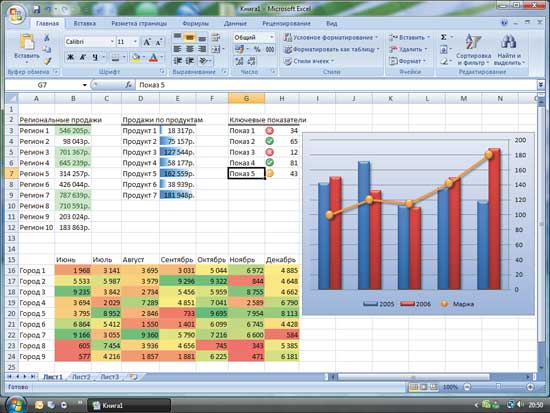Toggle italic (К) formatting
Viewport: 550px width, 413px height.
click(83, 57)
